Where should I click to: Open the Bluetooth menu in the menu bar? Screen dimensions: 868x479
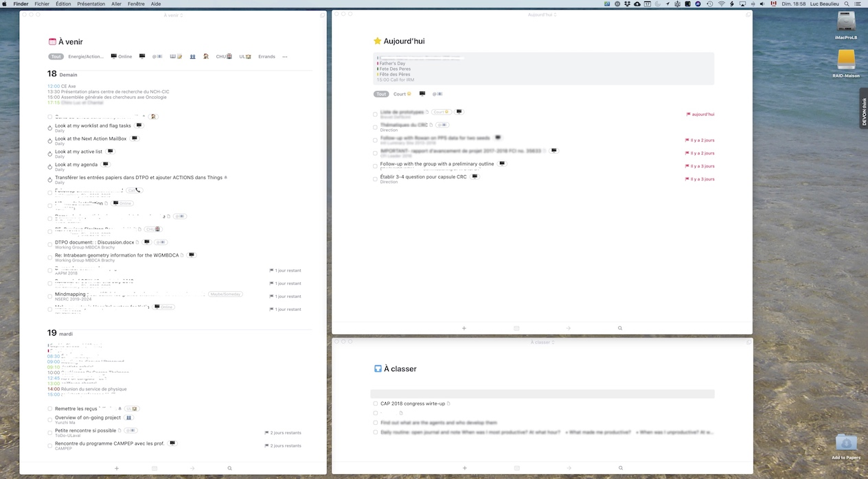732,3
